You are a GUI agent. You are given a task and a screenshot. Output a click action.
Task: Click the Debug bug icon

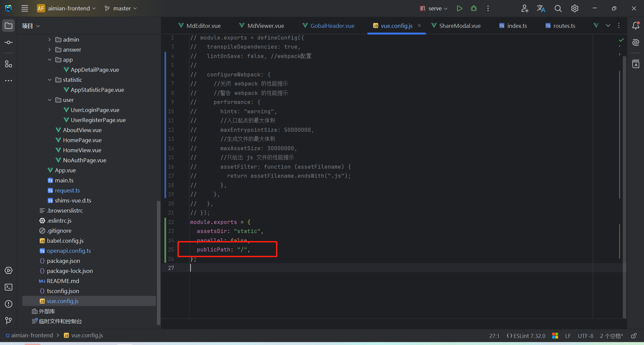pyautogui.click(x=474, y=8)
